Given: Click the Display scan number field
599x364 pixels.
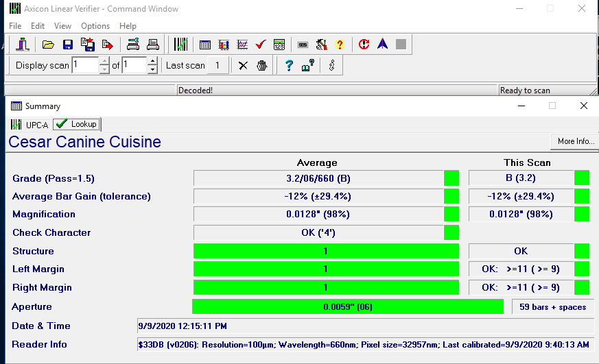Looking at the screenshot, I should (85, 66).
